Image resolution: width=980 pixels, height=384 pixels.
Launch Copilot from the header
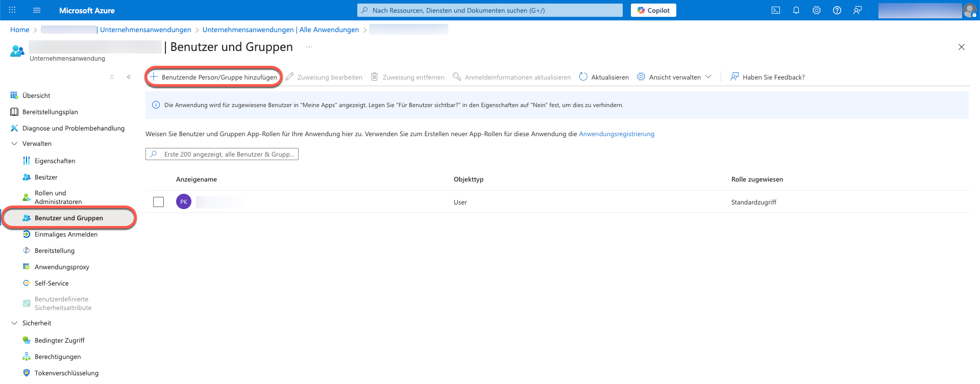click(653, 10)
